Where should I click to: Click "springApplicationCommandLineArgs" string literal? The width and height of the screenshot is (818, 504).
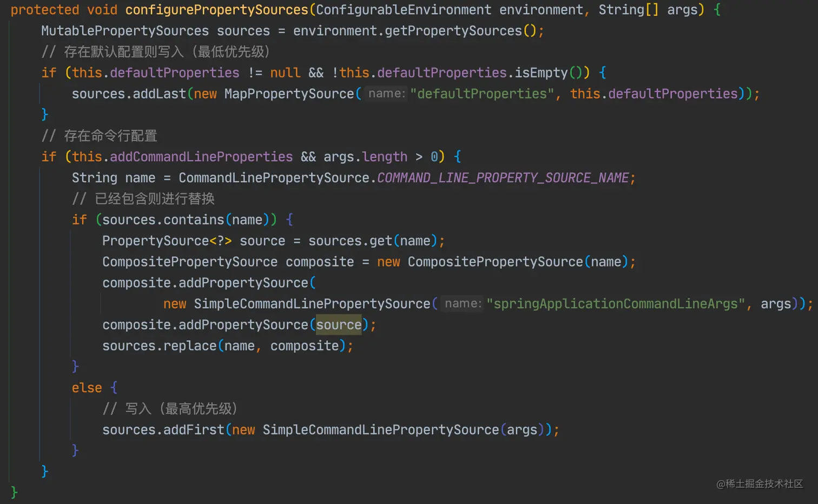(x=616, y=304)
